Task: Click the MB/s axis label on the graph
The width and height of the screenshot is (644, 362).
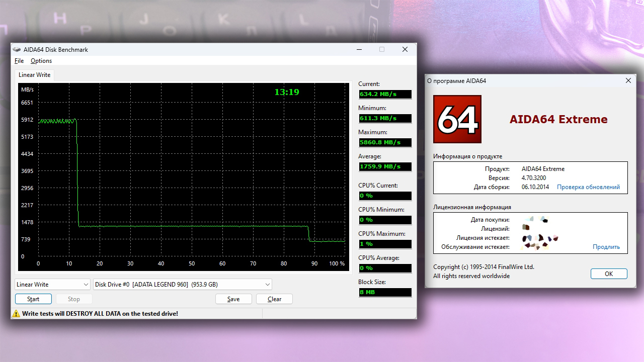Action: click(27, 89)
